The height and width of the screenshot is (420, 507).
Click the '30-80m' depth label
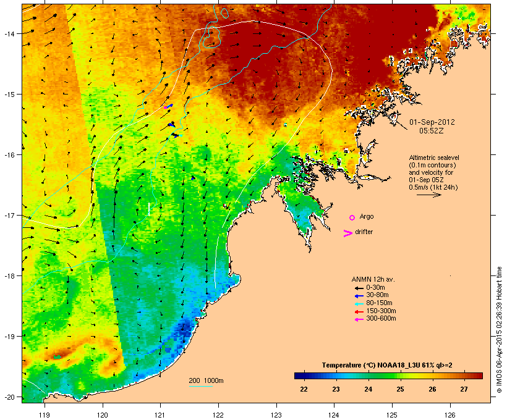coord(377,295)
